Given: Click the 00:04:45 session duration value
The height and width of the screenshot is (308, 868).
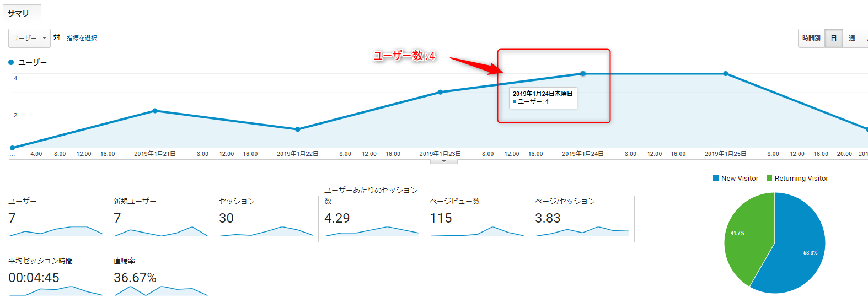Looking at the screenshot, I should [34, 278].
